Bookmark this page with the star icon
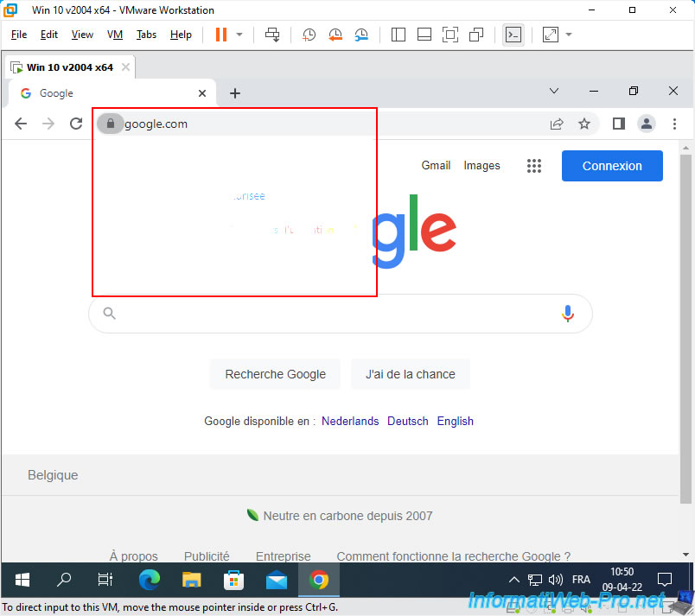 584,124
